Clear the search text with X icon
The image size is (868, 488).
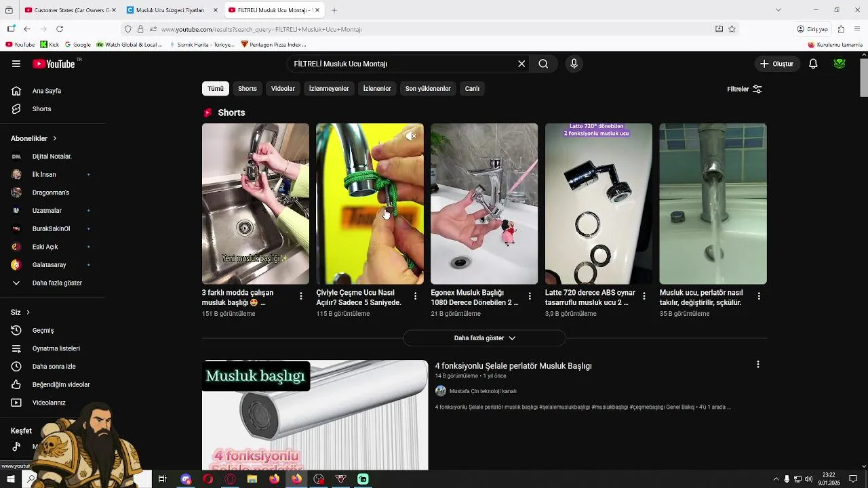coord(521,64)
